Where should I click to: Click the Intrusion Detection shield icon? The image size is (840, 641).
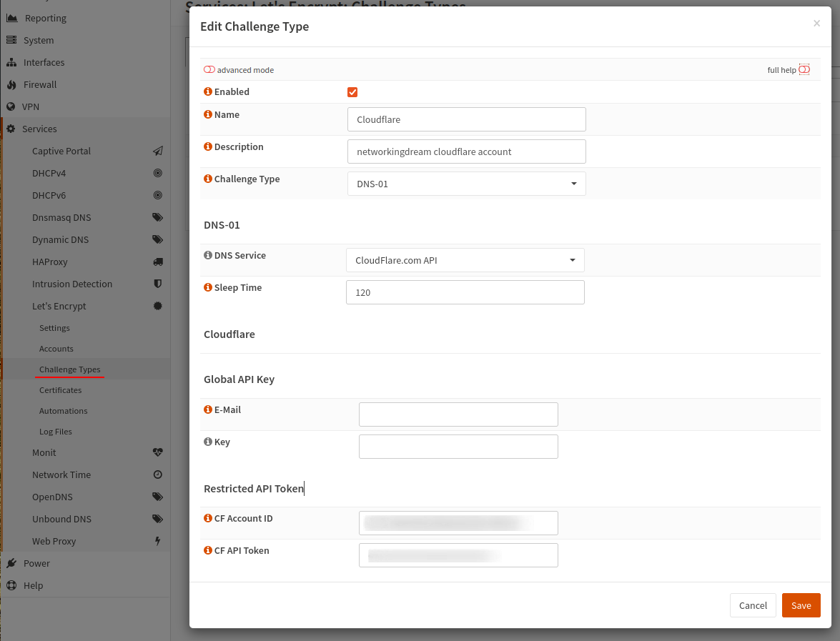pos(157,284)
